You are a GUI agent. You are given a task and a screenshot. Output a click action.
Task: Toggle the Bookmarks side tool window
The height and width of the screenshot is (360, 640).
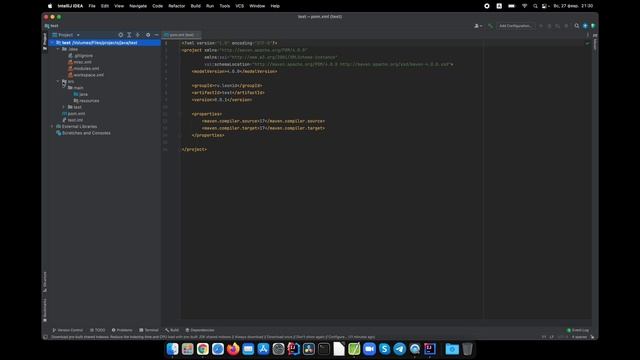pyautogui.click(x=45, y=310)
